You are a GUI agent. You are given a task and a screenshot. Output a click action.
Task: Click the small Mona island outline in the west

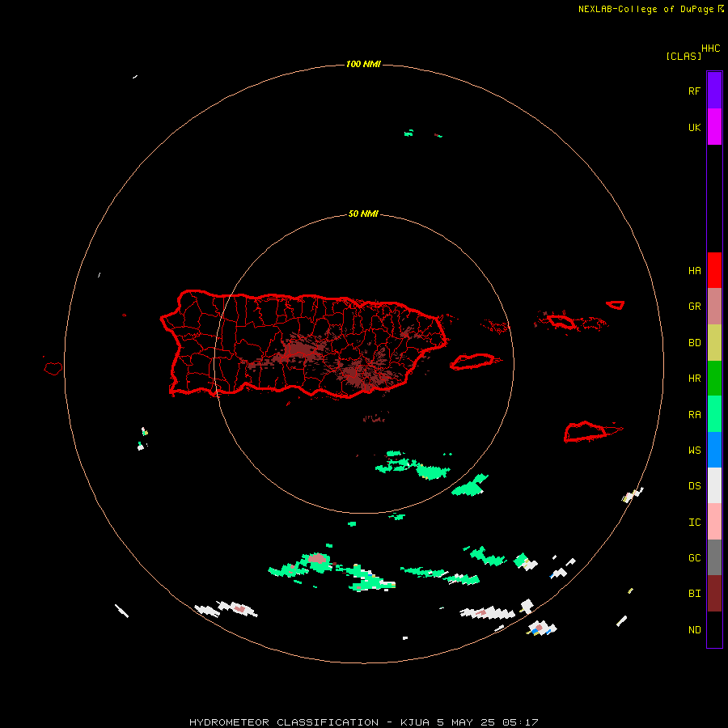coord(53,369)
